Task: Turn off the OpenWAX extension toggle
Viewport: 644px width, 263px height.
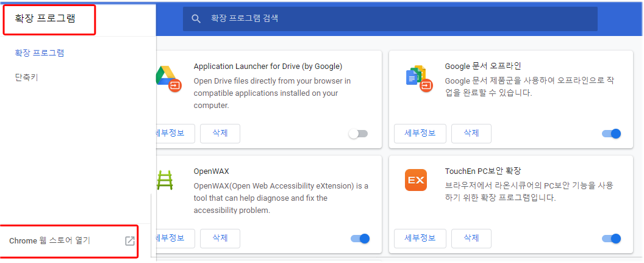Action: 360,239
